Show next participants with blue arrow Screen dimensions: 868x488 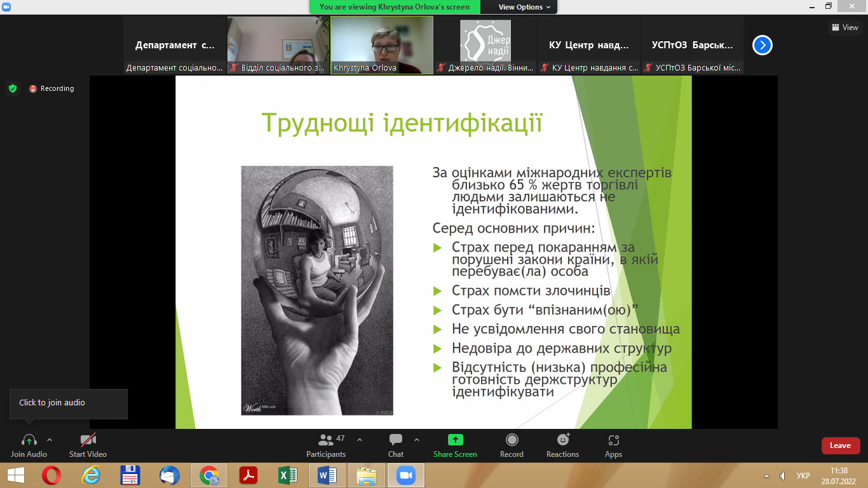click(763, 45)
